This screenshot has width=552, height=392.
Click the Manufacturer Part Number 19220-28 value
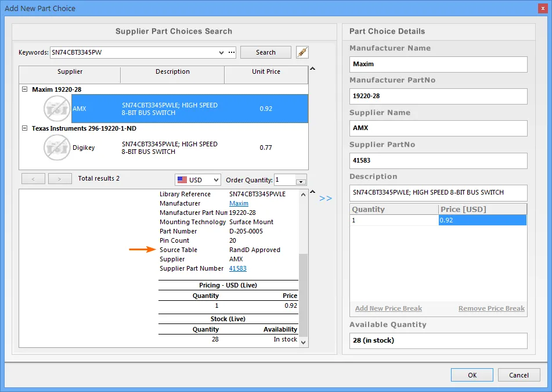(243, 213)
